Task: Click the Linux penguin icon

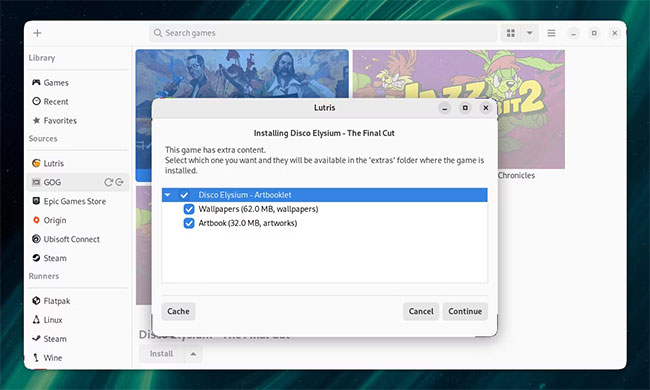Action: coord(36,320)
